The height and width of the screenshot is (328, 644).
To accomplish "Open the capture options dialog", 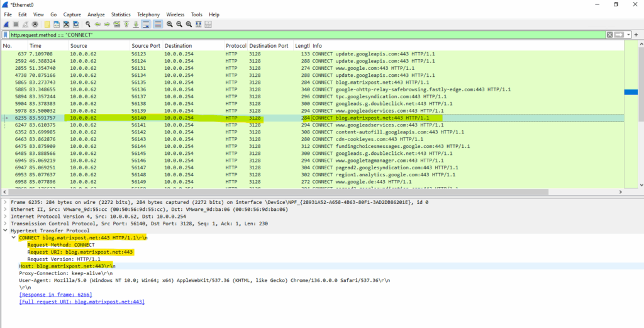I will pyautogui.click(x=35, y=25).
